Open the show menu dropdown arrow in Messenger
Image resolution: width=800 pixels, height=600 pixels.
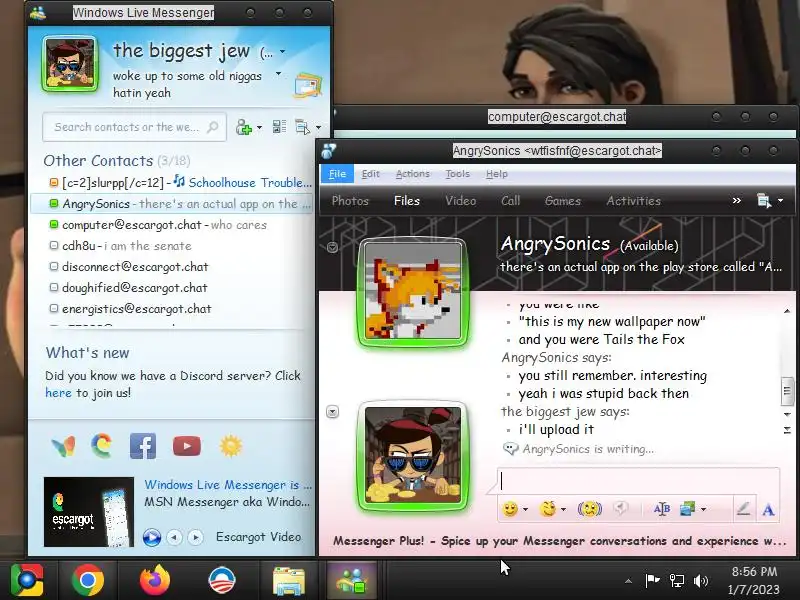point(318,127)
